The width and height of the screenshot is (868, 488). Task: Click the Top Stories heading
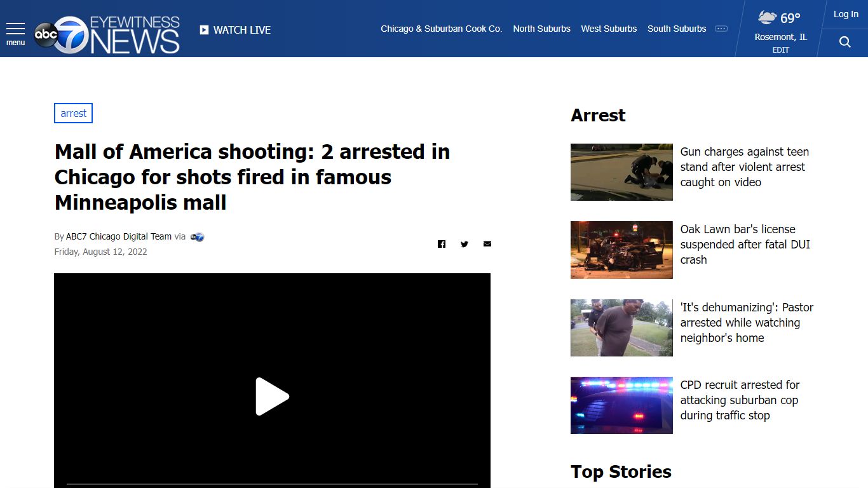[x=621, y=471]
